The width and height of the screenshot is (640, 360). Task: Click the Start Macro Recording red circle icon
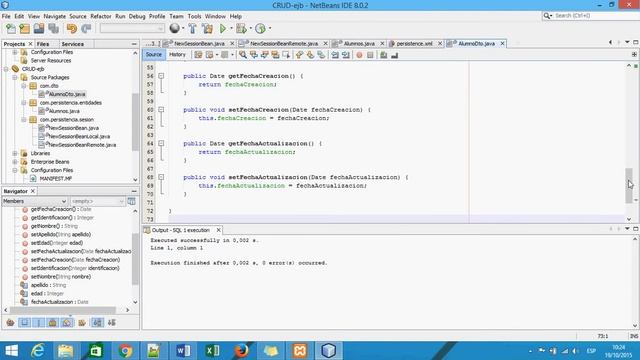pos(359,55)
